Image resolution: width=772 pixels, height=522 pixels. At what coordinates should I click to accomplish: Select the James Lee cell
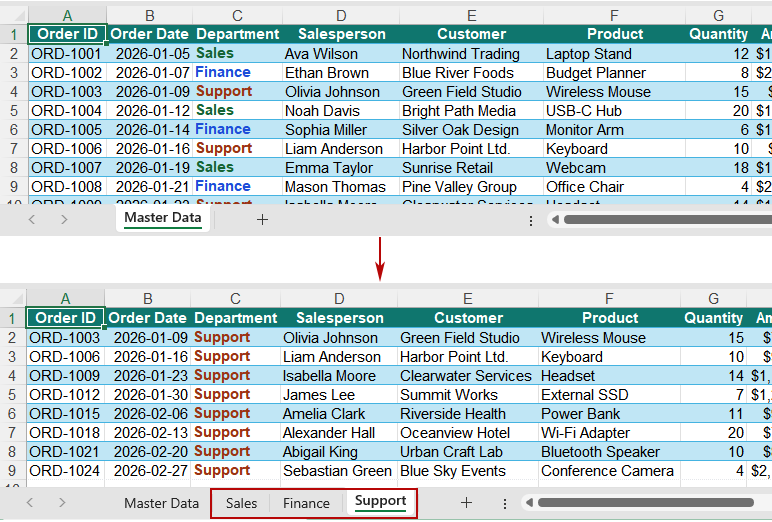click(x=339, y=395)
